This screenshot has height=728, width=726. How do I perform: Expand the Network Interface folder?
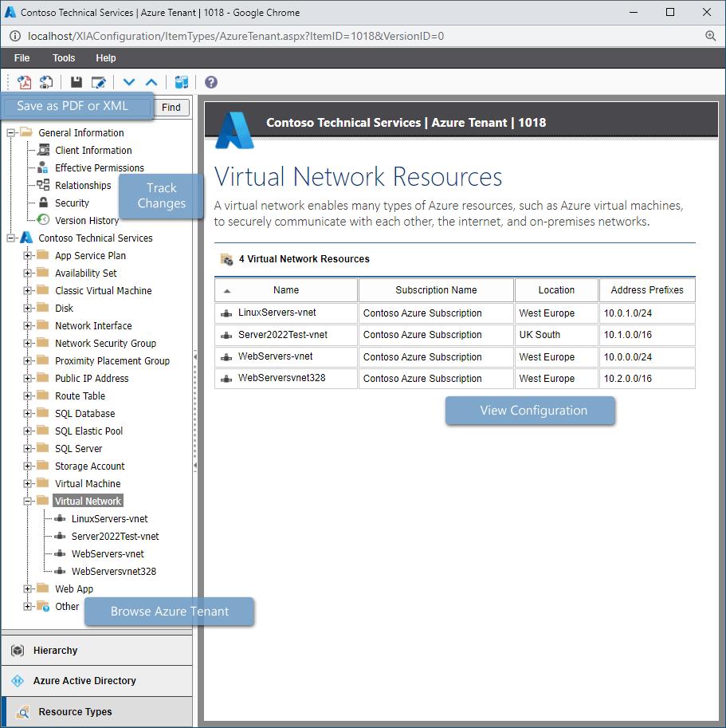point(27,326)
